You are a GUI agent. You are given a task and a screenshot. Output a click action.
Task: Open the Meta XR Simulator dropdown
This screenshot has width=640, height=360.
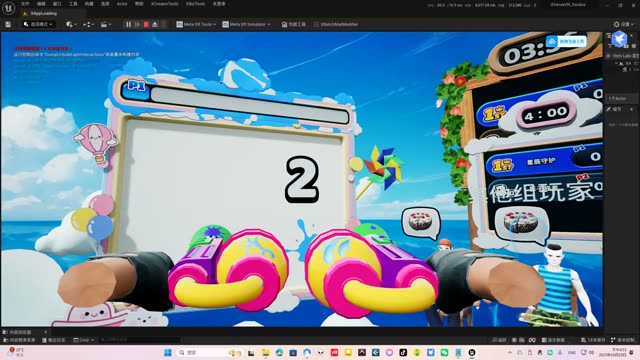tap(246, 24)
